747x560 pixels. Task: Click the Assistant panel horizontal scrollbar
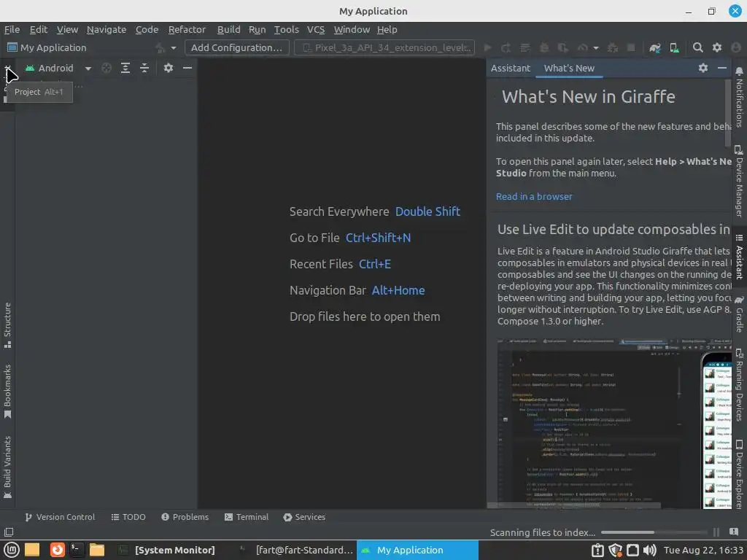(x=573, y=506)
